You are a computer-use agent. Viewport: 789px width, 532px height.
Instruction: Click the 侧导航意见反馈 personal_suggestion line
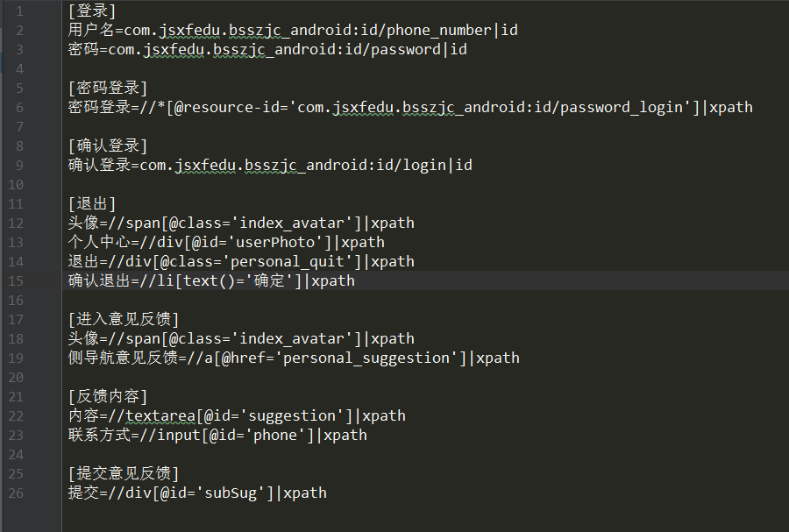[294, 358]
